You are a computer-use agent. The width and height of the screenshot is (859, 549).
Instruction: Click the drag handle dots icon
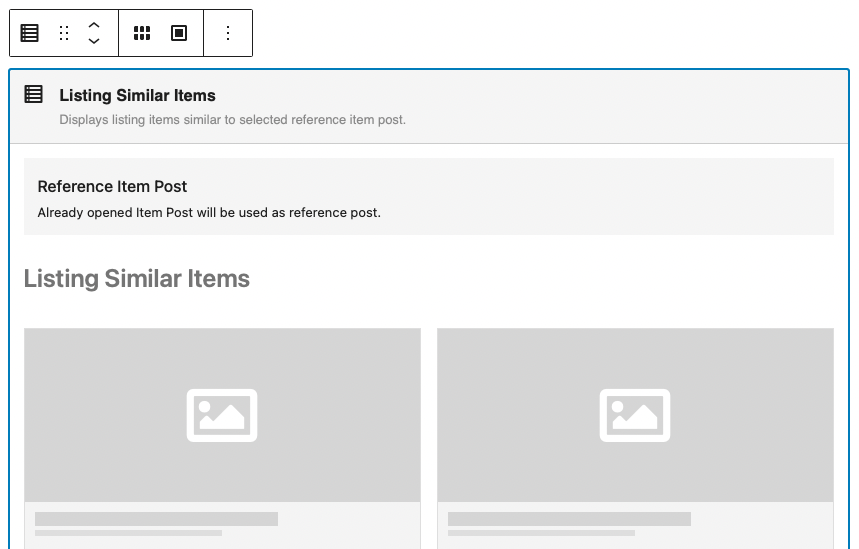(x=64, y=33)
